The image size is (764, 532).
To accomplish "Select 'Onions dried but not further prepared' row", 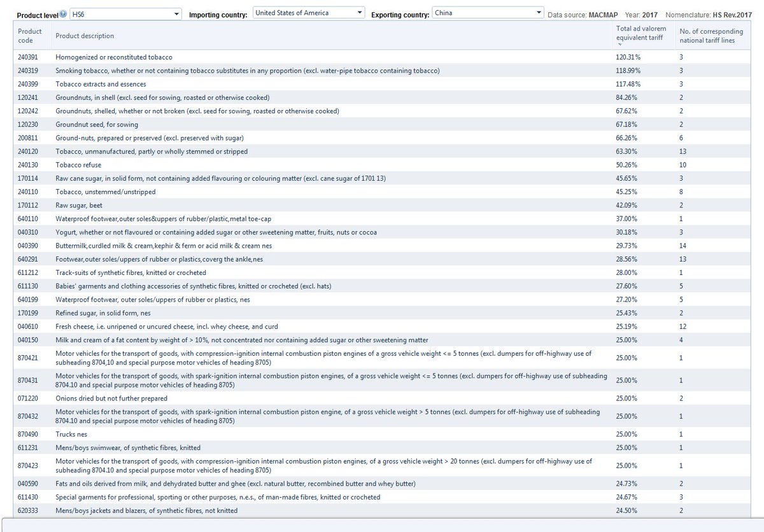I will click(382, 398).
